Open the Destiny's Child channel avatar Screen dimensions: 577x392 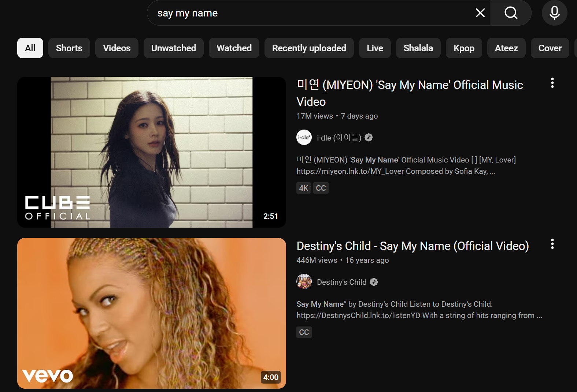[x=304, y=282]
